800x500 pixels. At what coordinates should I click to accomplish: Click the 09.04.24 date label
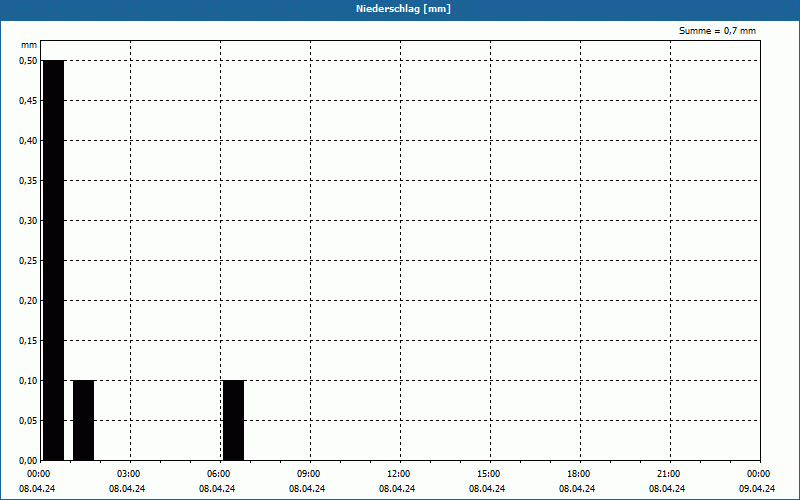757,488
